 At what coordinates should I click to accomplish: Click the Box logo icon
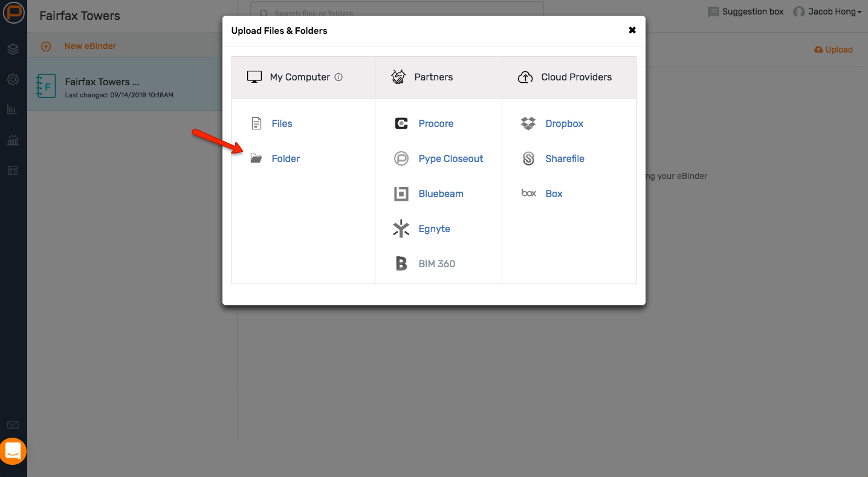point(528,194)
